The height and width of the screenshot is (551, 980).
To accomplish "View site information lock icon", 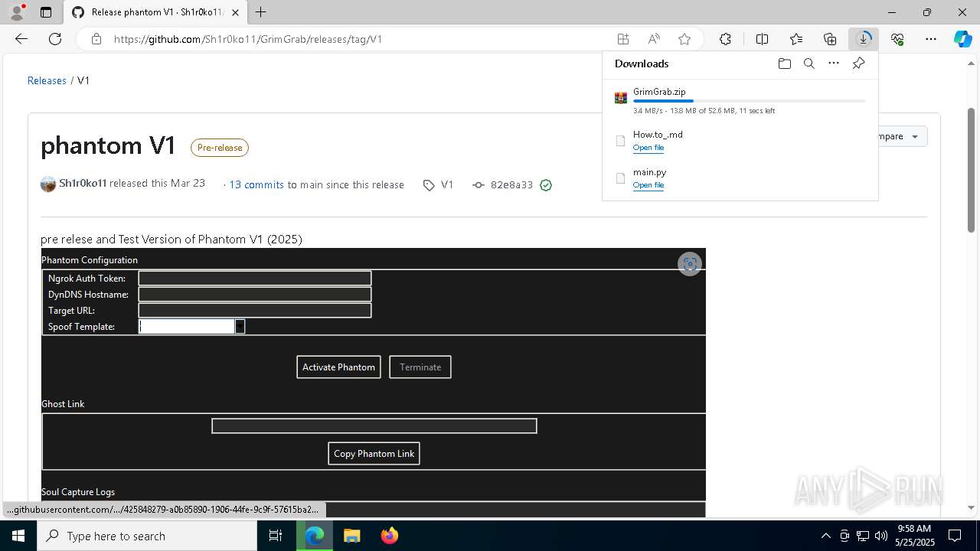I will point(96,39).
